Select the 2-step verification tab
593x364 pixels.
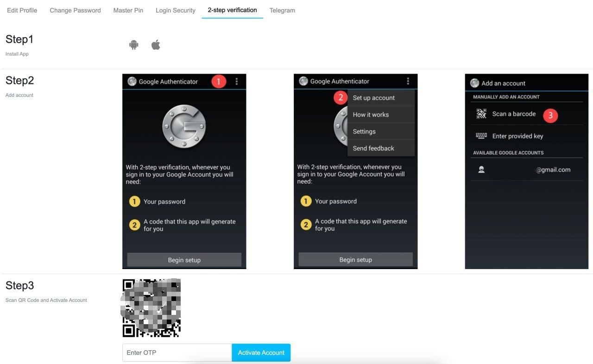pyautogui.click(x=232, y=10)
